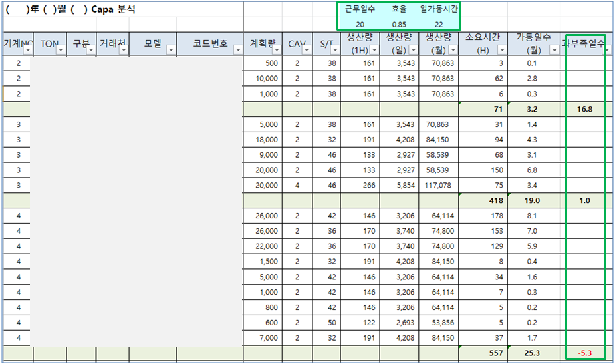This screenshot has height=364, width=615.
Task: Select the 소요시간 cell showing 178
Action: (x=483, y=216)
